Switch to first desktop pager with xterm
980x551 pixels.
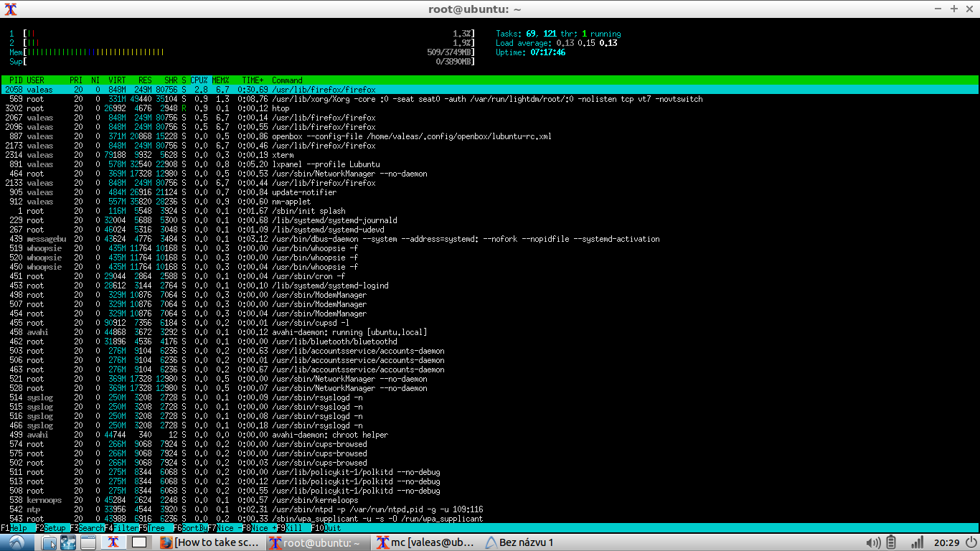tap(114, 542)
